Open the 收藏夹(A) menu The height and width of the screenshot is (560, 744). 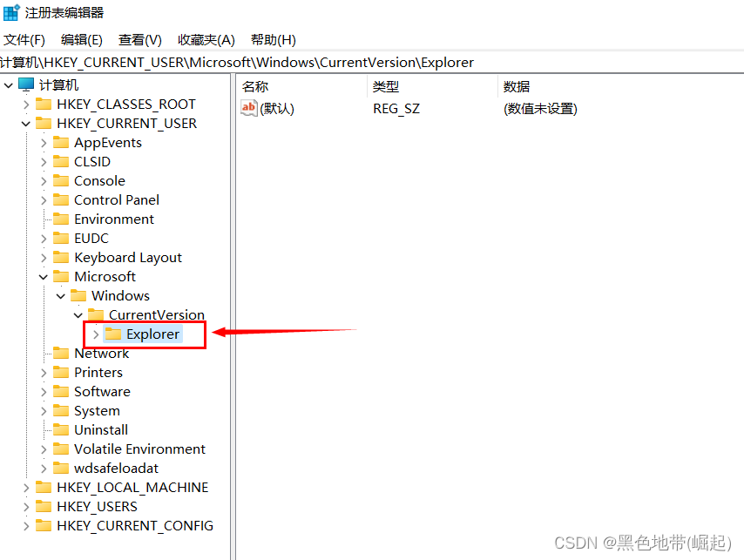[x=206, y=40]
